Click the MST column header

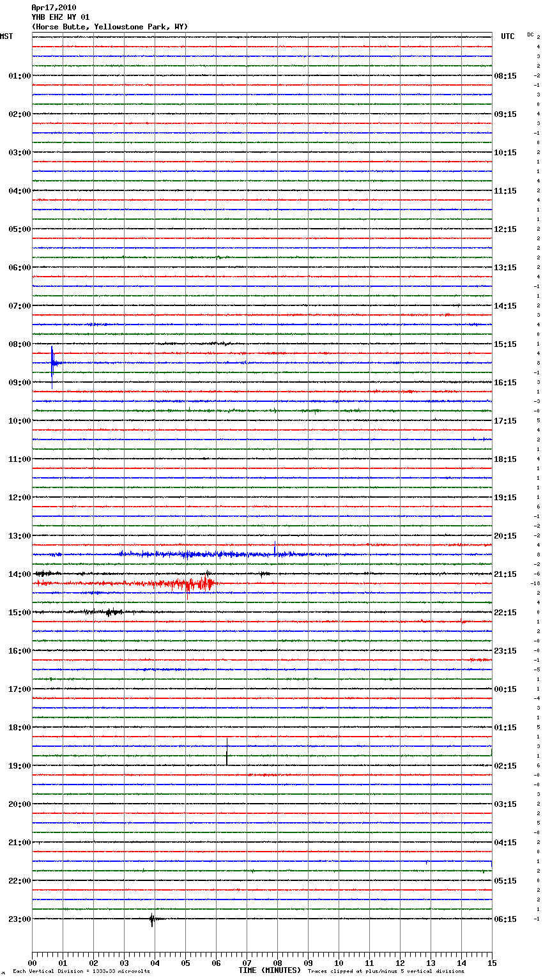(x=6, y=36)
